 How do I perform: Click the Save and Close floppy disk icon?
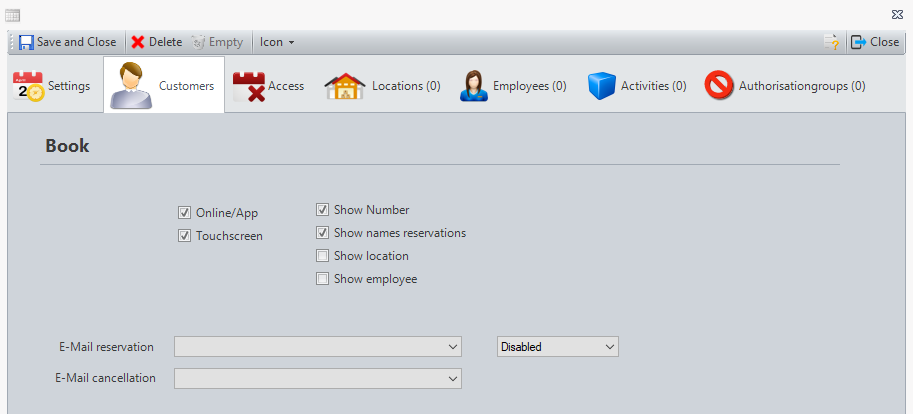click(x=26, y=42)
